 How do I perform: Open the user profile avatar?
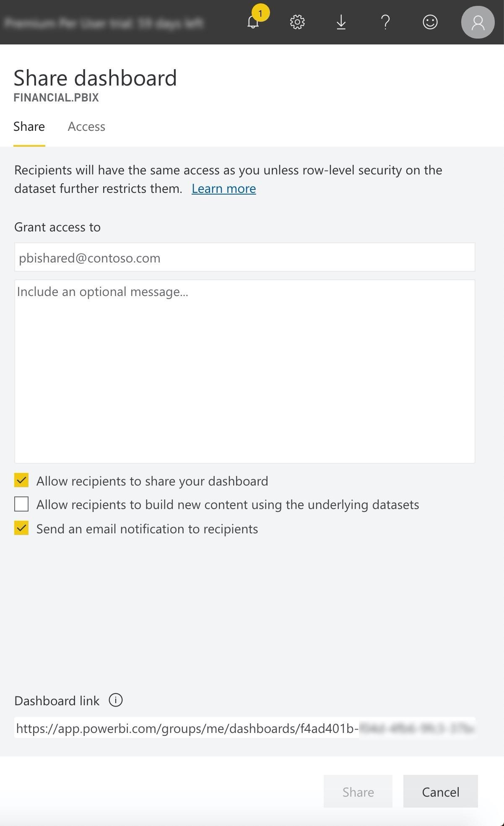[478, 23]
